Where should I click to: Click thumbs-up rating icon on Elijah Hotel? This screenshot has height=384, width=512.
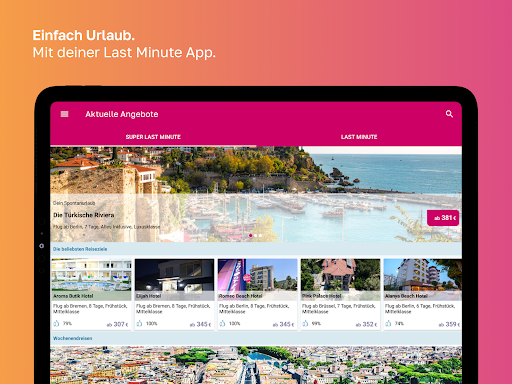tap(140, 324)
